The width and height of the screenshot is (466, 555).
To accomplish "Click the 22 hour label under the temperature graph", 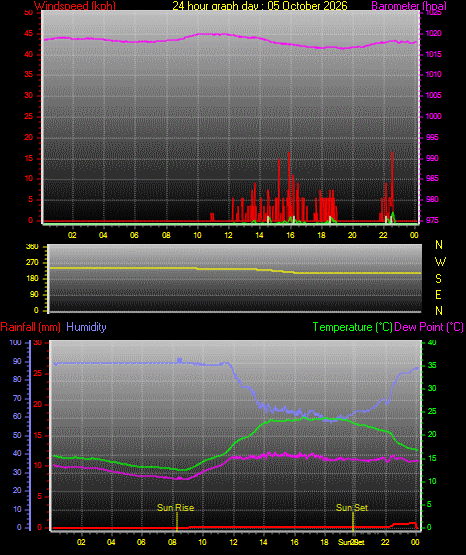I will click(385, 542).
